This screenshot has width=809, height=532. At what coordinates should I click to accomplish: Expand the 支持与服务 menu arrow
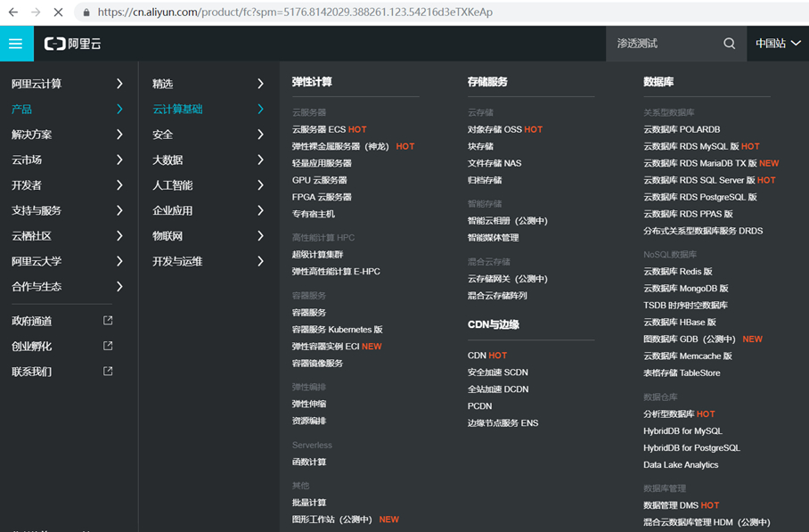pyautogui.click(x=119, y=210)
